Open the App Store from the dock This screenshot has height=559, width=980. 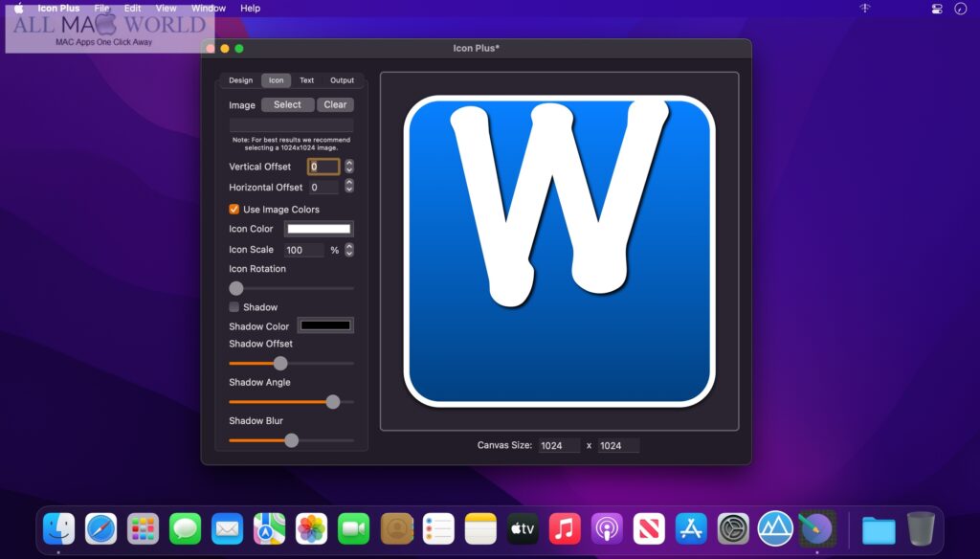(691, 529)
